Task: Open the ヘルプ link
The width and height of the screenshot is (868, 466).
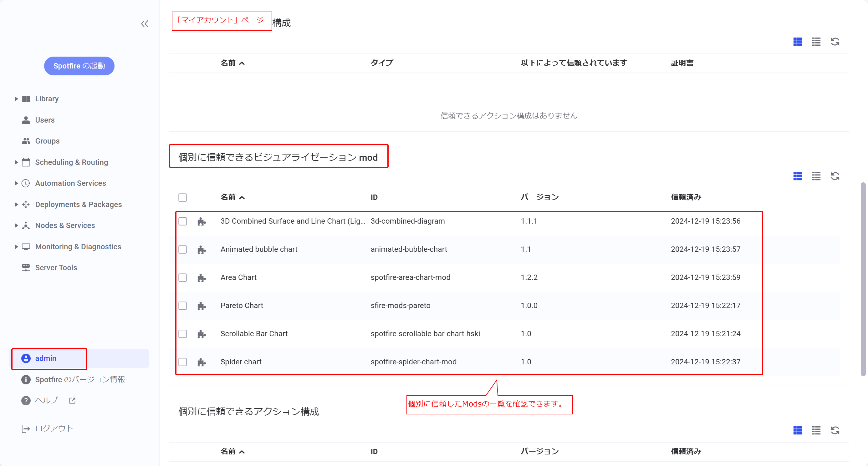Action: [47, 400]
